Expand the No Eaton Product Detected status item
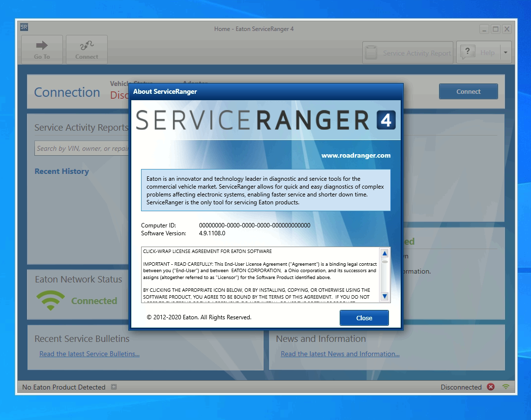 [x=114, y=387]
